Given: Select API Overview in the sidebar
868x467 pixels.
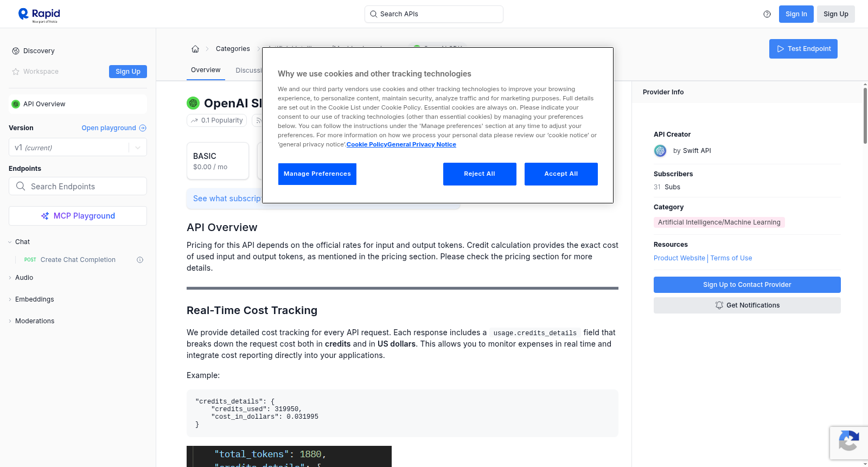Looking at the screenshot, I should (x=78, y=104).
